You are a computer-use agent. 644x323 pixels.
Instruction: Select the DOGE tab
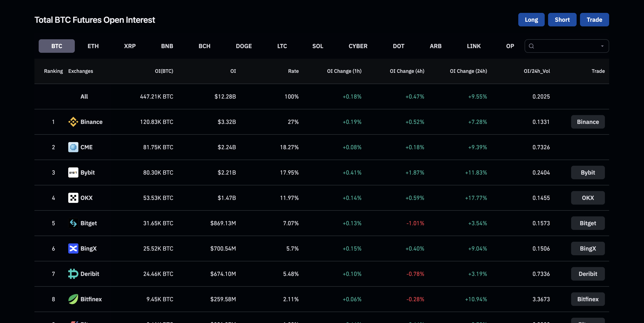click(x=244, y=46)
